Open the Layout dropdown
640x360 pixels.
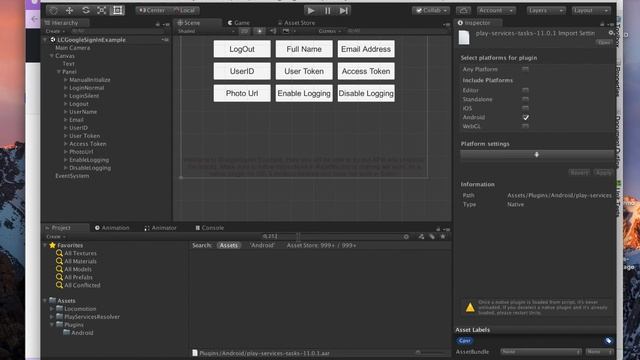click(x=590, y=10)
